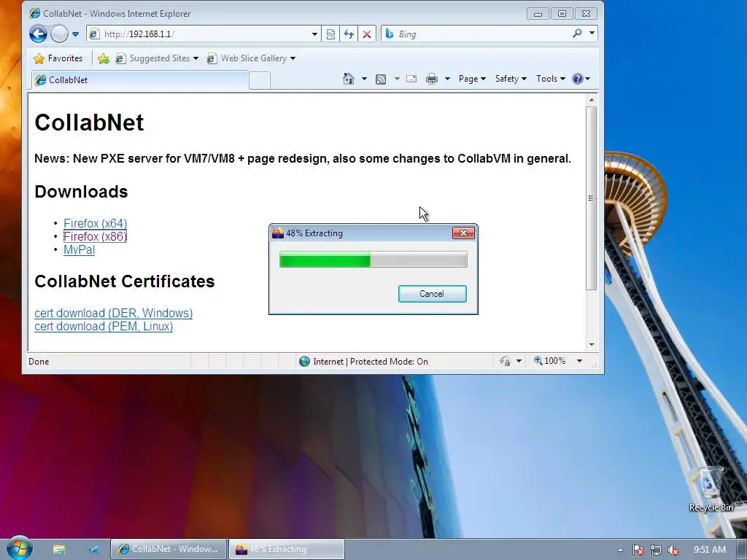
Task: Cancel the extraction in progress dialog
Action: 432,294
